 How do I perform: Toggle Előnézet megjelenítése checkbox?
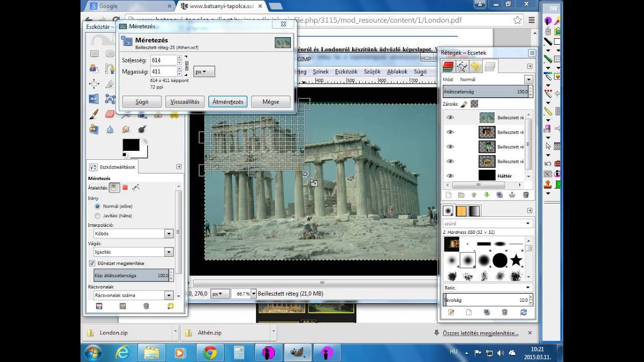pos(92,263)
